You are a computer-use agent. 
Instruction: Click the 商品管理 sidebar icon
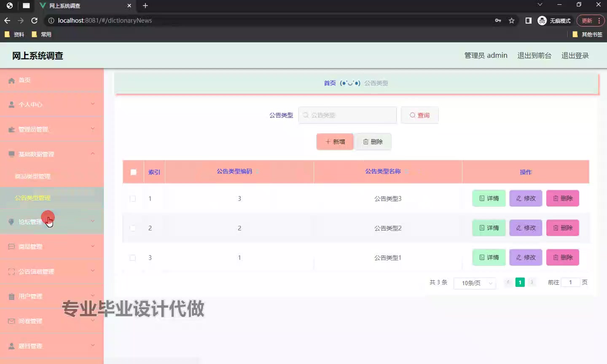coord(11,246)
